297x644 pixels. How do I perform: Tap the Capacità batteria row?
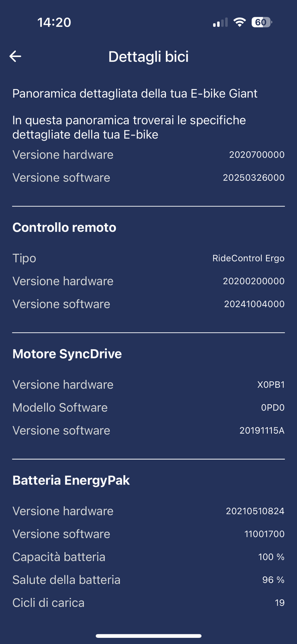coord(148,557)
